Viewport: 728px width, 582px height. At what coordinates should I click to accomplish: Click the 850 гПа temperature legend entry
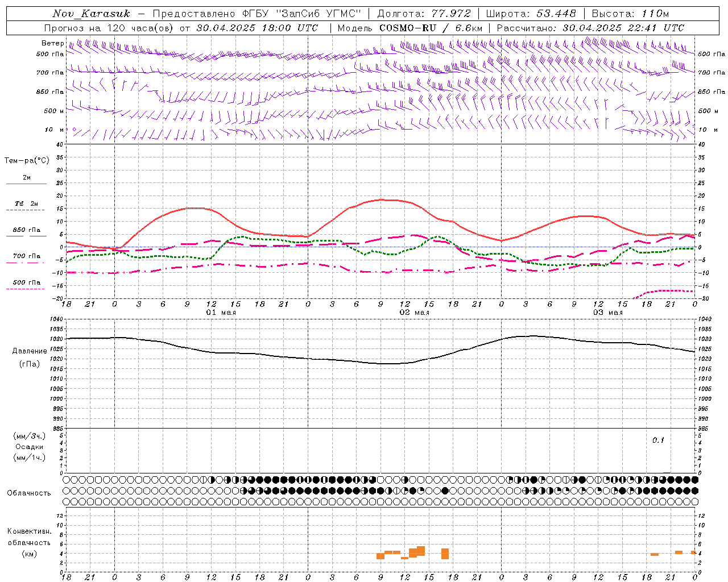tap(26, 230)
